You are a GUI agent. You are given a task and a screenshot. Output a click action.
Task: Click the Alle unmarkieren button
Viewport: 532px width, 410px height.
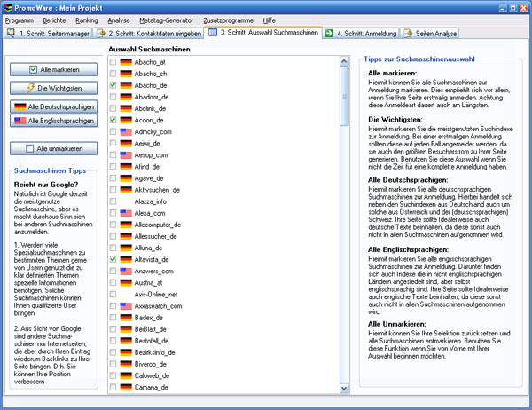[53, 148]
